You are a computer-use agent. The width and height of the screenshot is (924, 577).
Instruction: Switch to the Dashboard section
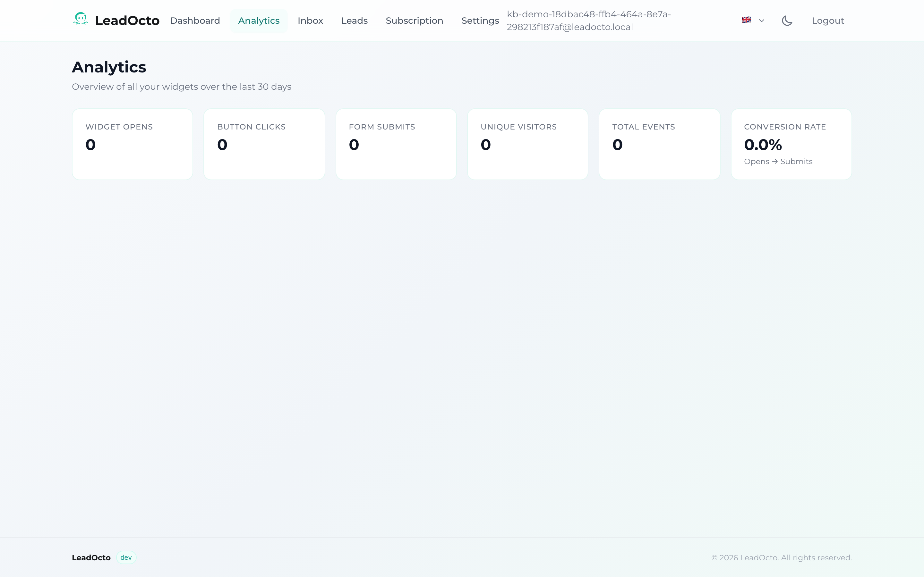(x=195, y=20)
